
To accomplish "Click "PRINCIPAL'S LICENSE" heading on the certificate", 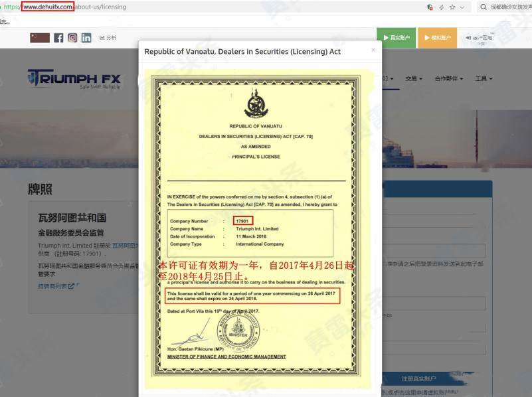I will tap(256, 157).
